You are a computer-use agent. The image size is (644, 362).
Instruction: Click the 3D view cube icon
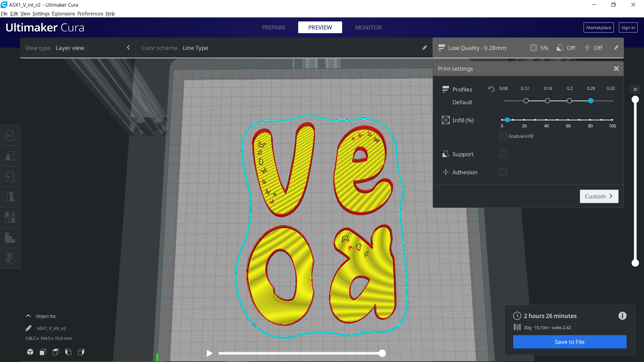coord(30,352)
